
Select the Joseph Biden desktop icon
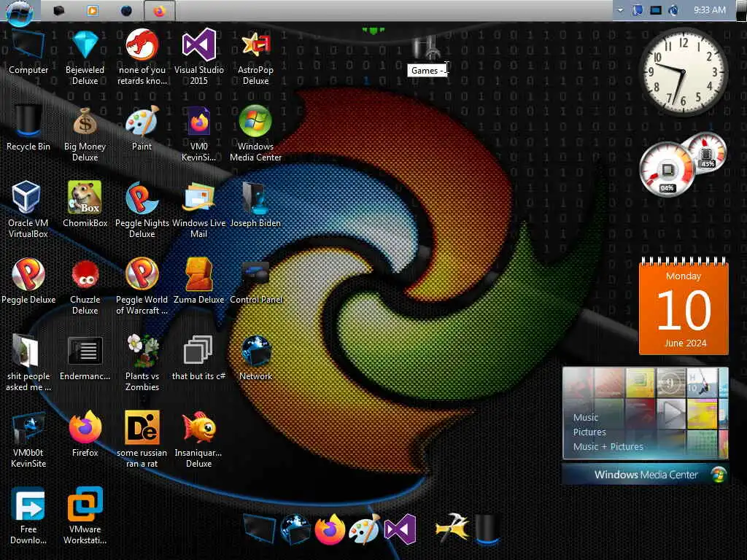click(x=255, y=205)
